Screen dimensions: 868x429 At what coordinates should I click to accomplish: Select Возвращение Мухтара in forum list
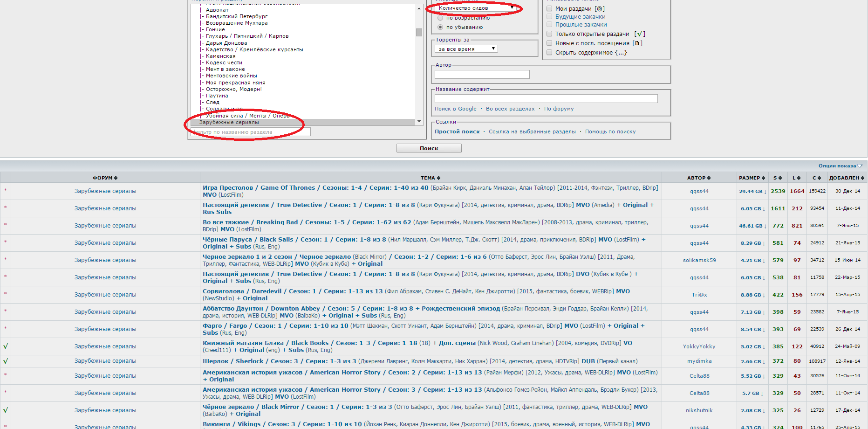[237, 23]
